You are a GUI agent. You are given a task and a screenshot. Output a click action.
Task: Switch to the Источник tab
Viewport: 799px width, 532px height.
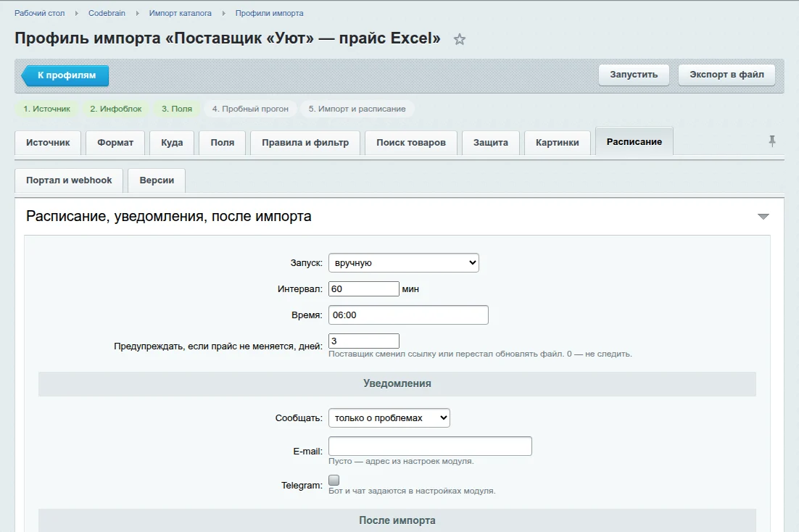point(48,143)
